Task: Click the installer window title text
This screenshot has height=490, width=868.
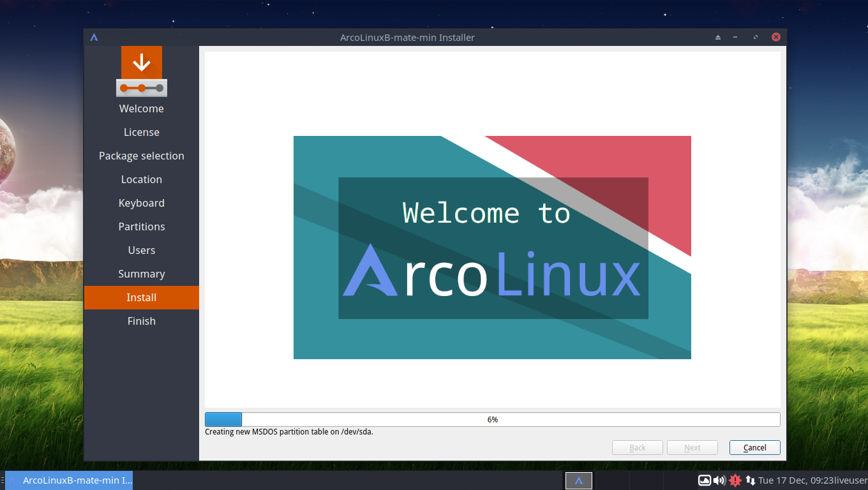Action: pos(407,37)
